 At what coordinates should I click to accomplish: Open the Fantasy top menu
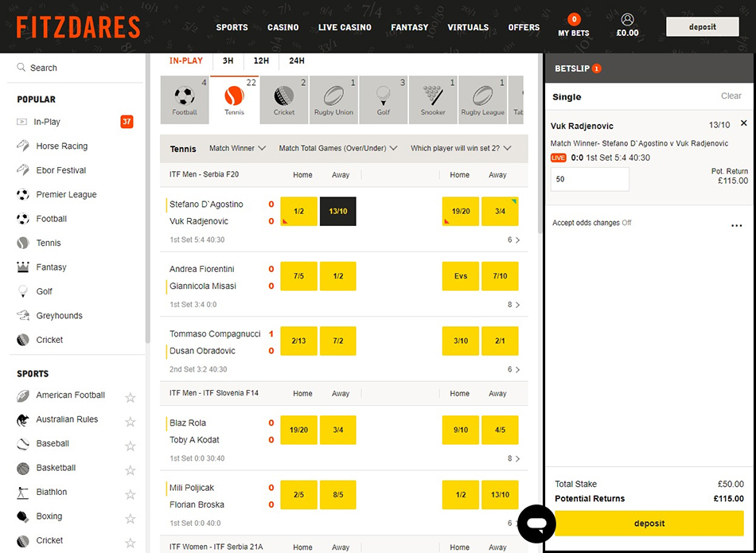pyautogui.click(x=409, y=28)
